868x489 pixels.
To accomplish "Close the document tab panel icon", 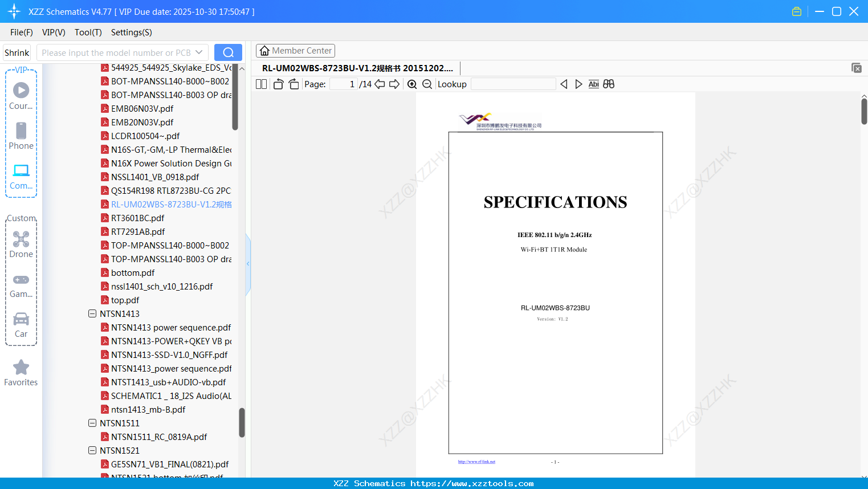I will click(x=857, y=68).
